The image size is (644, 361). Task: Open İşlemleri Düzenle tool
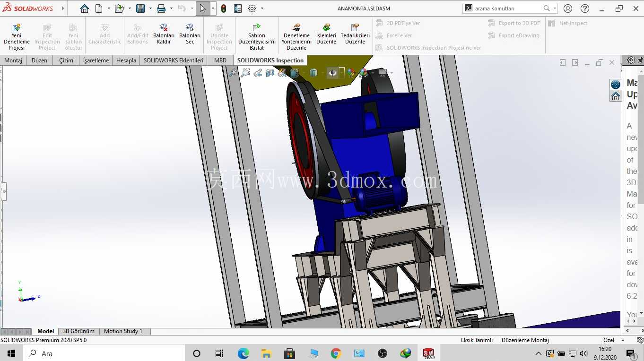click(326, 34)
